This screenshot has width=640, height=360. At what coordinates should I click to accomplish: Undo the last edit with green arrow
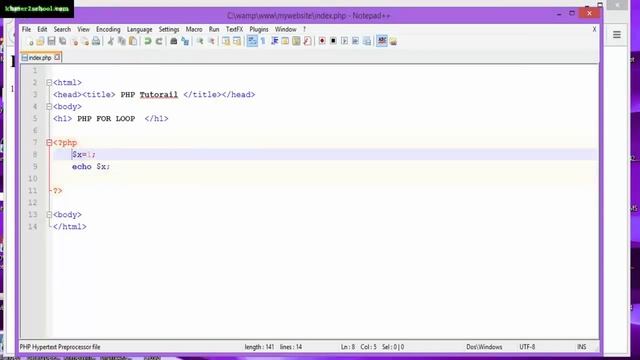148,41
